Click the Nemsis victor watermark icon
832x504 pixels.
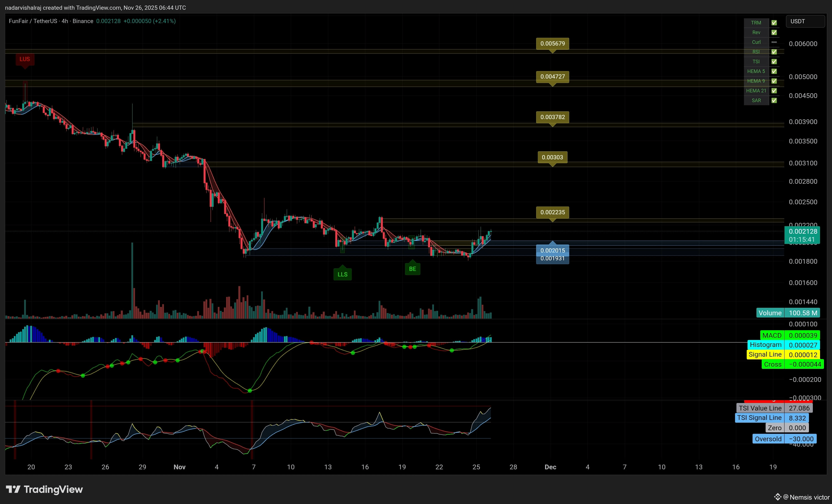click(778, 497)
